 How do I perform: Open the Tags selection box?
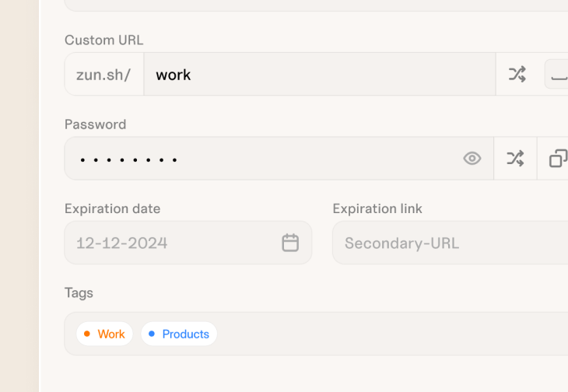pos(389,334)
